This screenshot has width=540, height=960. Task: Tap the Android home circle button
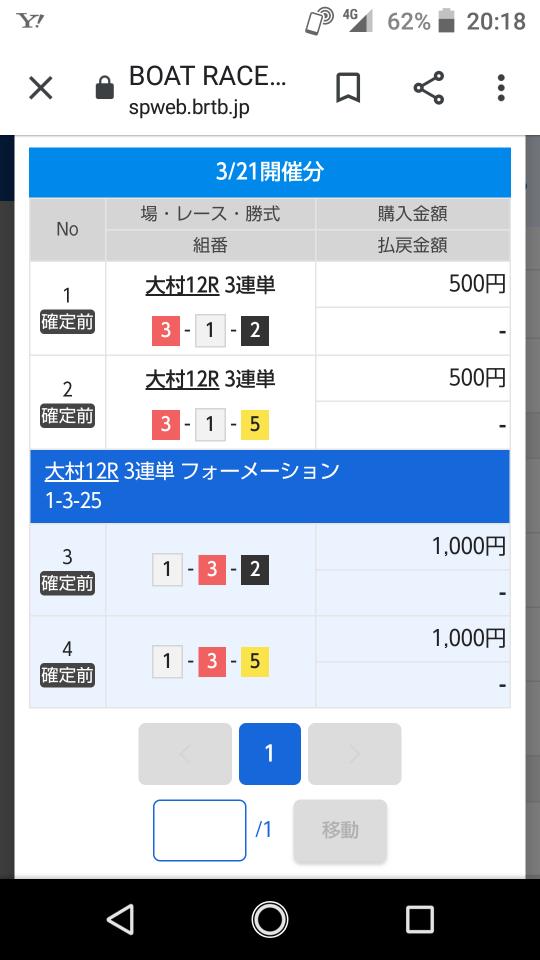click(269, 919)
